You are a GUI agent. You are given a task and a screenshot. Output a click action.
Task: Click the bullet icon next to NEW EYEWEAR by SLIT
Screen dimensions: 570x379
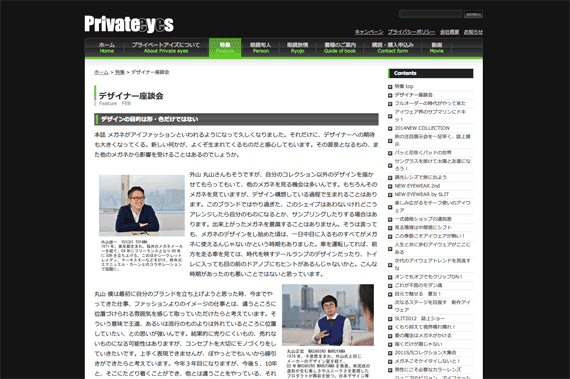tap(390, 195)
